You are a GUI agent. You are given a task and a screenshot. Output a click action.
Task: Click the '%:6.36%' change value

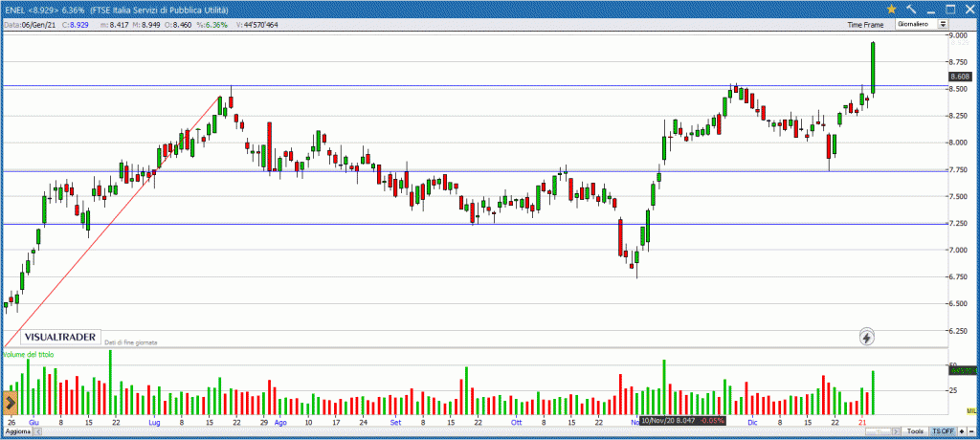point(210,25)
